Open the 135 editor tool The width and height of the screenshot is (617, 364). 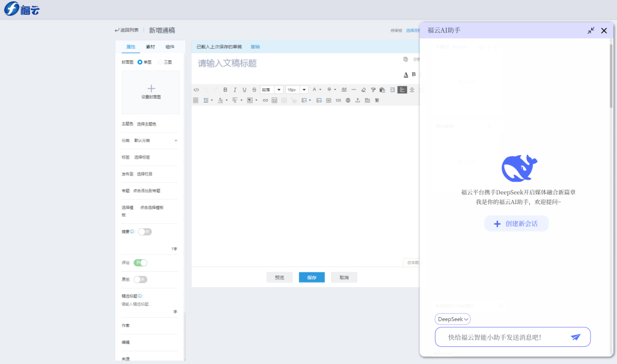pyautogui.click(x=339, y=101)
